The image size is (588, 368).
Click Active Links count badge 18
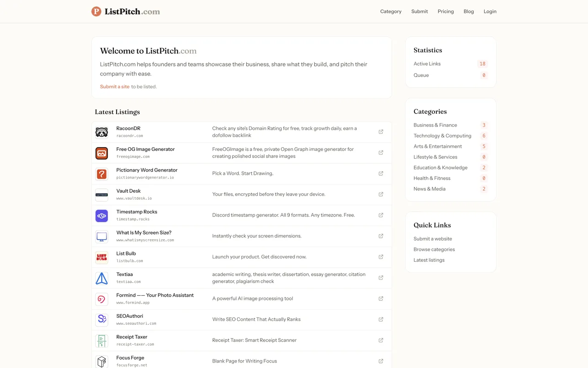click(x=482, y=64)
